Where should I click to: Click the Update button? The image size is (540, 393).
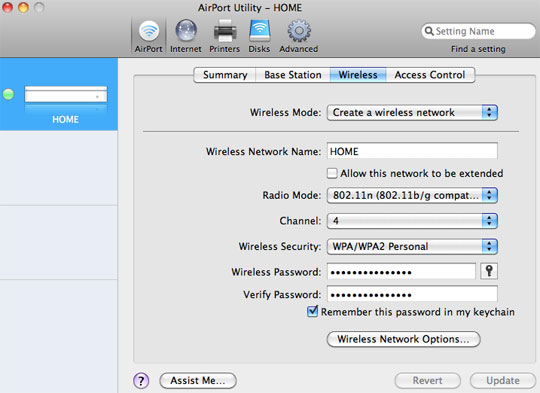[x=503, y=381]
